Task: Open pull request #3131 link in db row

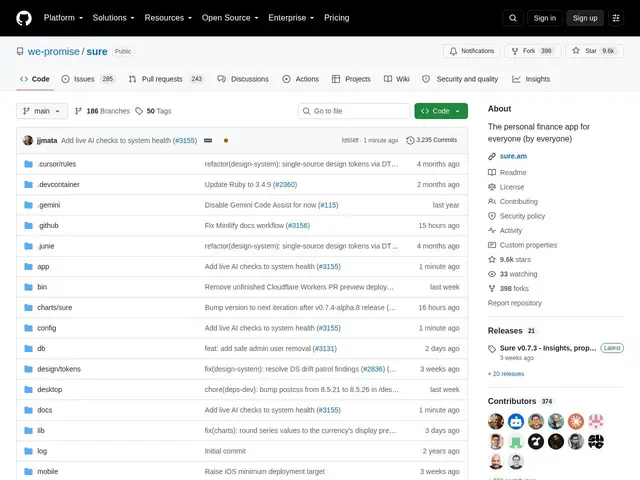Action: click(324, 349)
